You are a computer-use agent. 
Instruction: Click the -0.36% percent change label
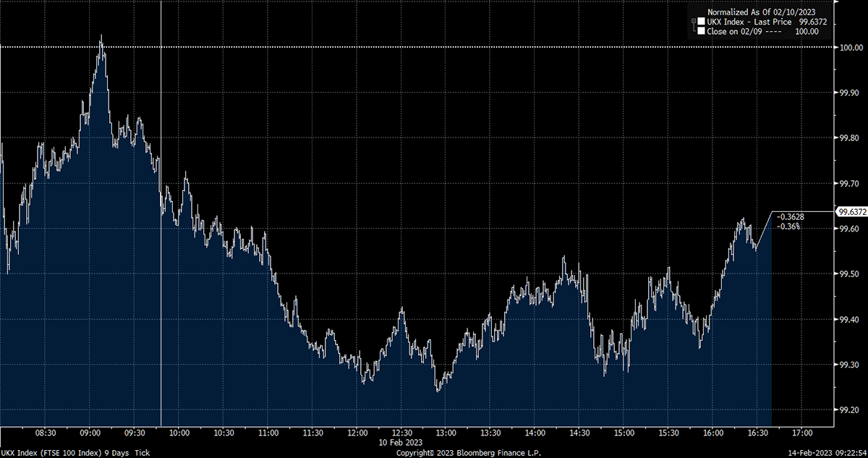pos(788,226)
